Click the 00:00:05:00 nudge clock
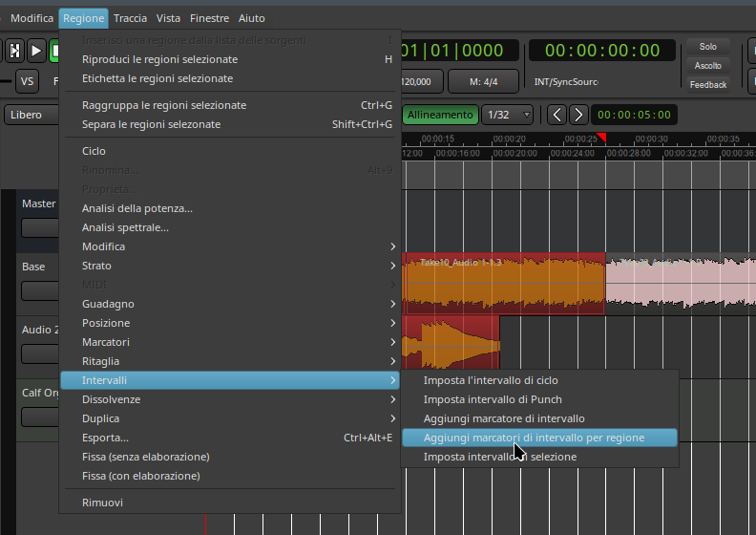 click(x=635, y=115)
